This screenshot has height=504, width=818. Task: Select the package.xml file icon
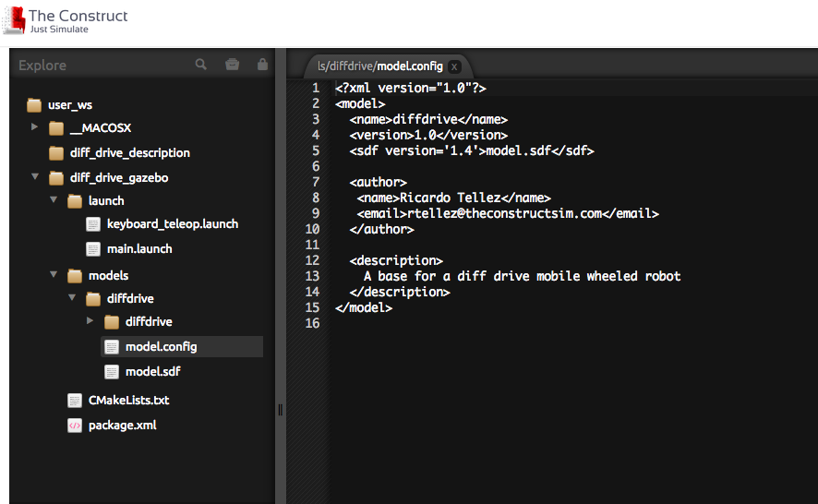75,426
